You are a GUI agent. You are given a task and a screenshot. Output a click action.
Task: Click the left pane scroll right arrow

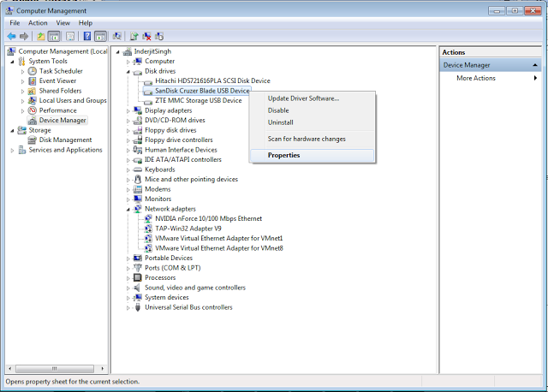(x=103, y=369)
